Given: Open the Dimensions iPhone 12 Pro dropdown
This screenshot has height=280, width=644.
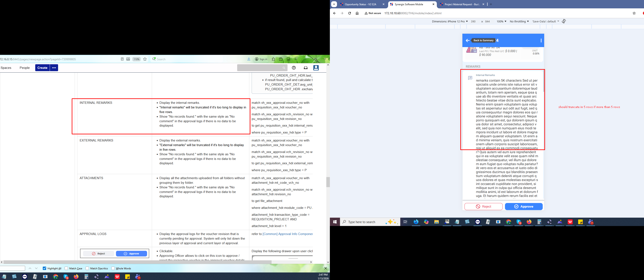Looking at the screenshot, I should pos(450,22).
